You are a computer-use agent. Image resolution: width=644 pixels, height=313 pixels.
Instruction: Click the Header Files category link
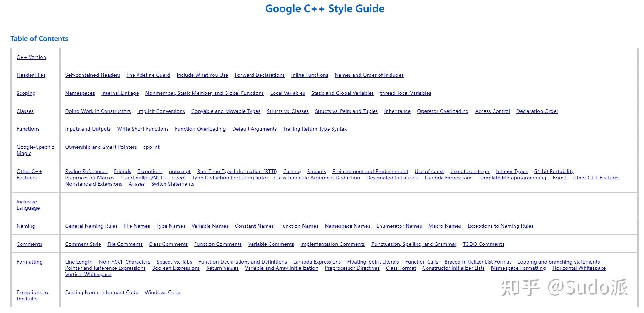click(x=31, y=75)
